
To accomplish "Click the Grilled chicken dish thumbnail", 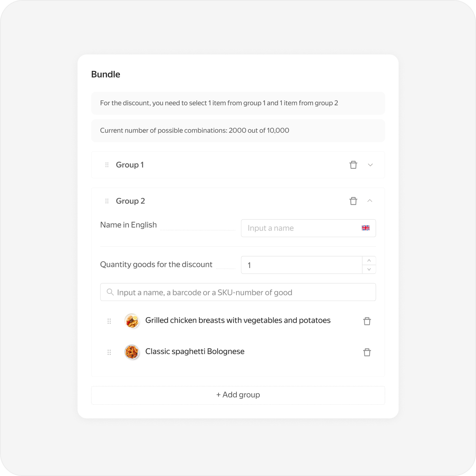I will [x=132, y=321].
